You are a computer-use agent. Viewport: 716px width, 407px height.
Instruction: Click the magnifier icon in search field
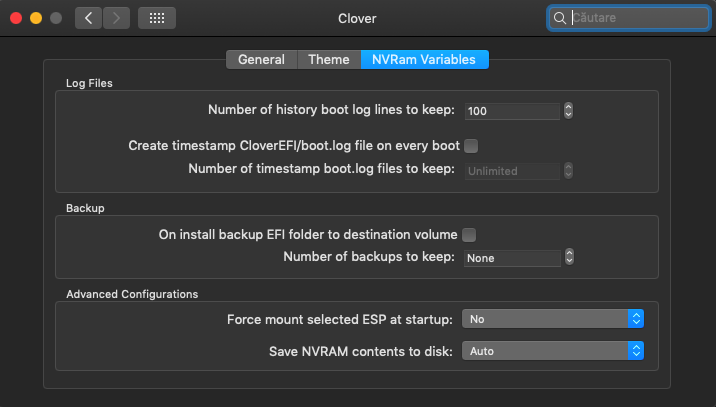coord(560,18)
